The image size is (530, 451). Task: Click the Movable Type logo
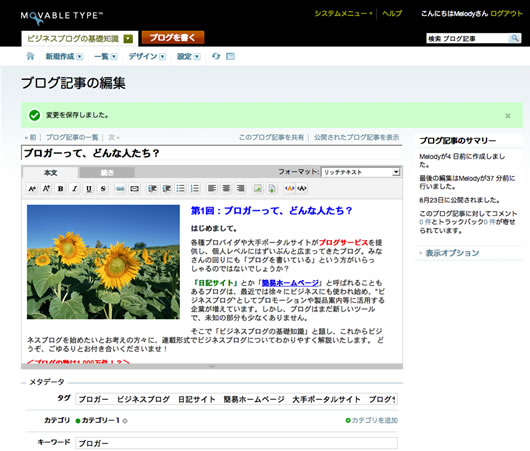[62, 17]
